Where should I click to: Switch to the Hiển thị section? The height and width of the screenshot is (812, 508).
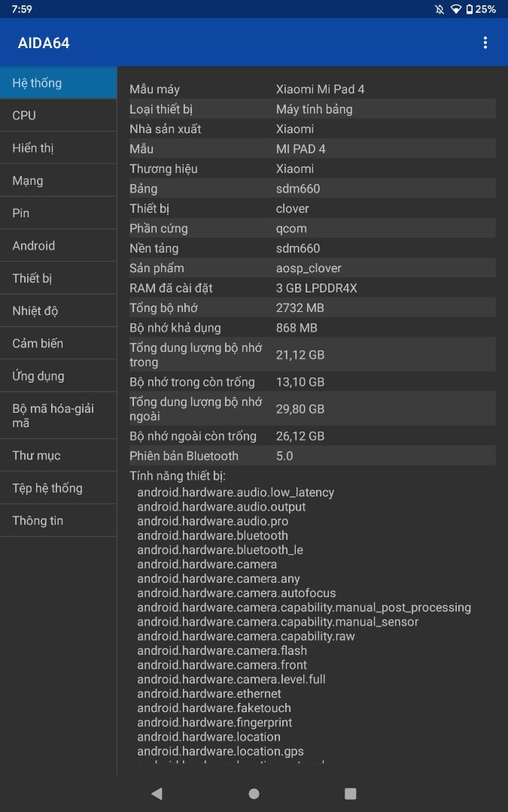click(58, 148)
